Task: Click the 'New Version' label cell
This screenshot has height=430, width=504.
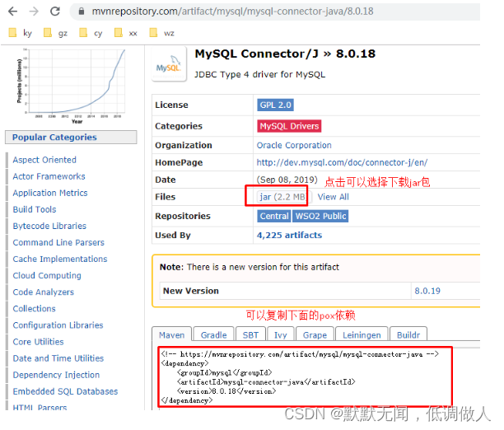Action: click(285, 291)
